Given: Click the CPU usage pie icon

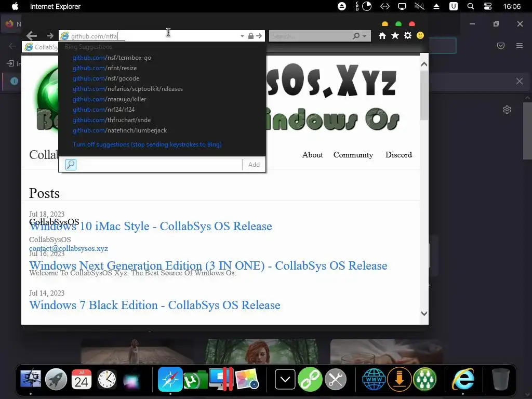Looking at the screenshot, I should pos(367,6).
